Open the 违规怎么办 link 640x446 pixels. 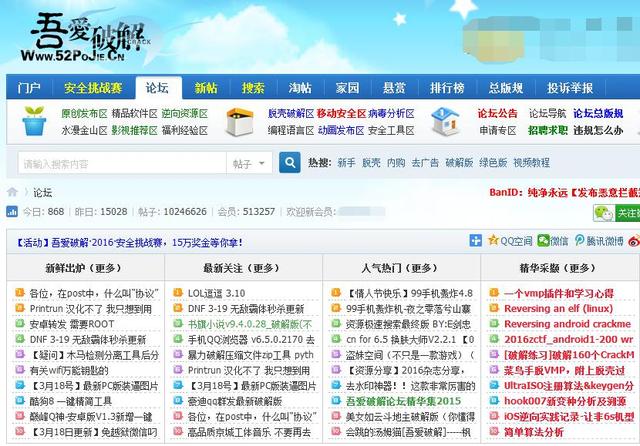click(598, 130)
